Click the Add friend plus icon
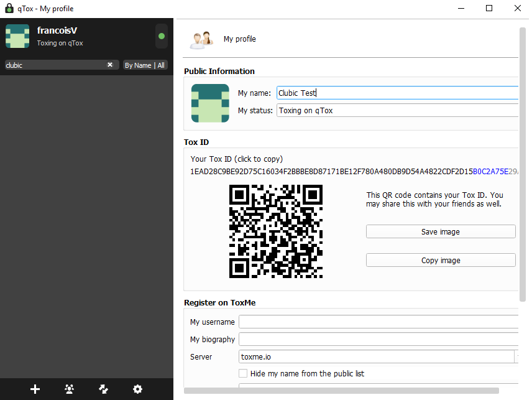Screen dimensions: 532x400 (x=35, y=389)
